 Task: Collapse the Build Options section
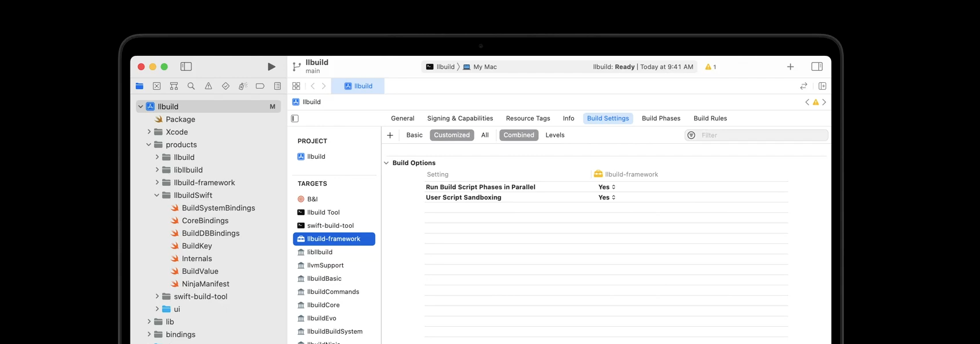click(x=386, y=163)
